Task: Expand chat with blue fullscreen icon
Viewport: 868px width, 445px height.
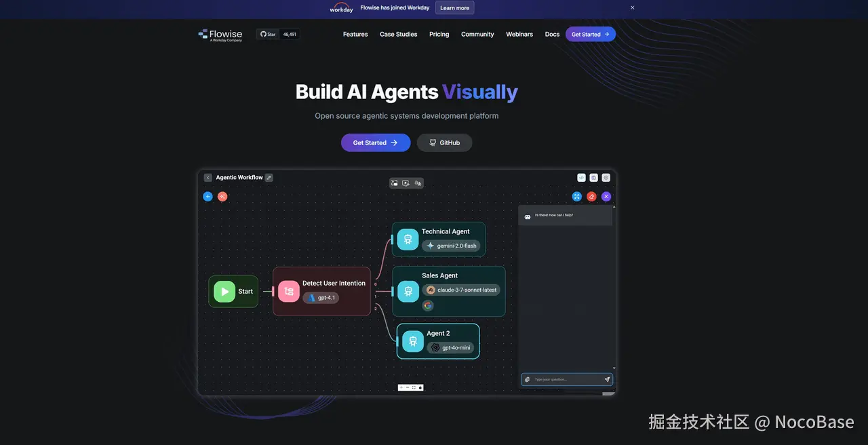Action: (576, 197)
